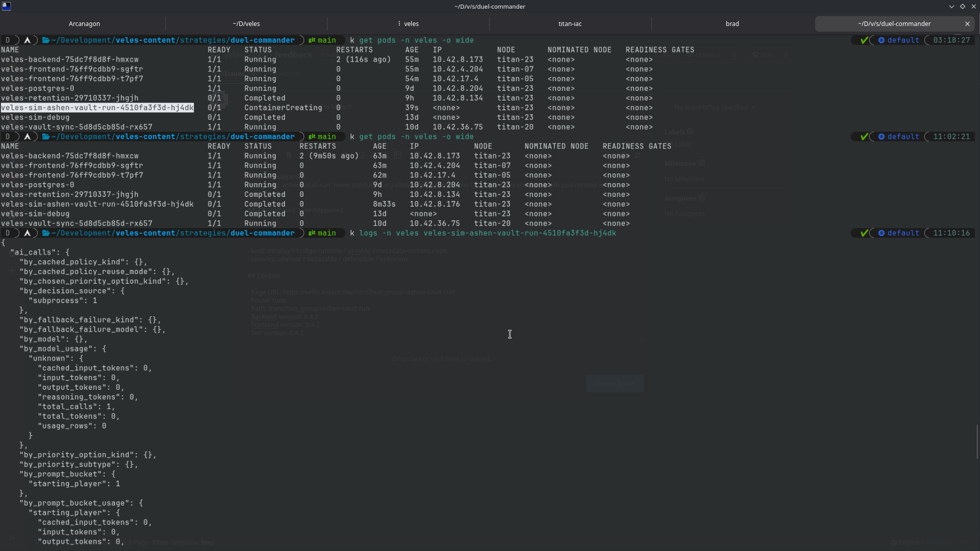Click the timestamp 11:02:21
Image resolution: width=980 pixels, height=551 pixels.
pos(951,137)
